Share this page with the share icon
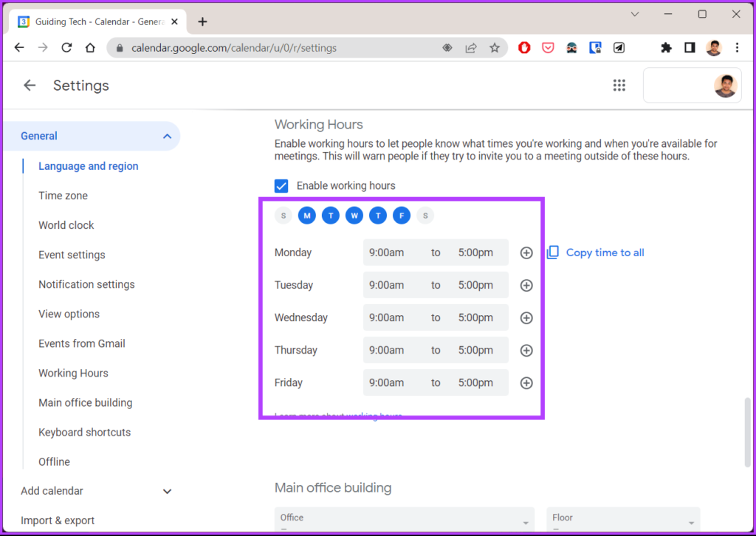Viewport: 756px width, 536px height. pos(471,48)
